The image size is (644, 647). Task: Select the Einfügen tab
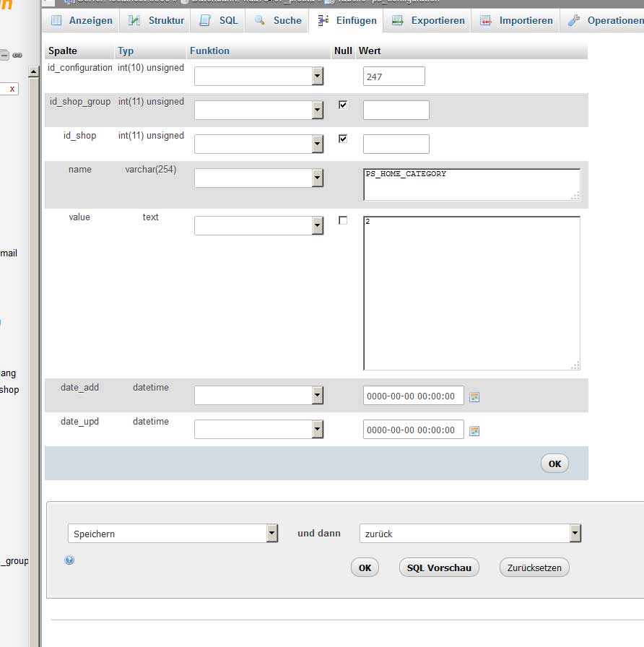[346, 21]
